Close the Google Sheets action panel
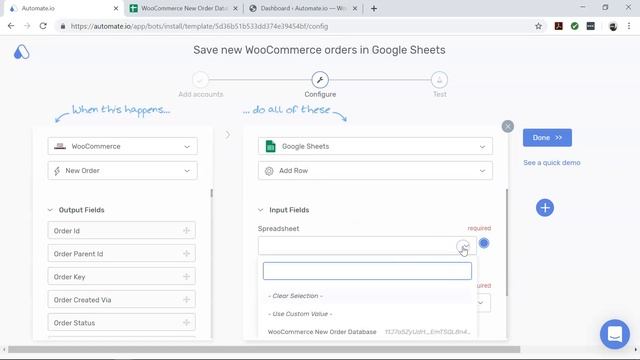This screenshot has height=360, width=640. click(508, 126)
